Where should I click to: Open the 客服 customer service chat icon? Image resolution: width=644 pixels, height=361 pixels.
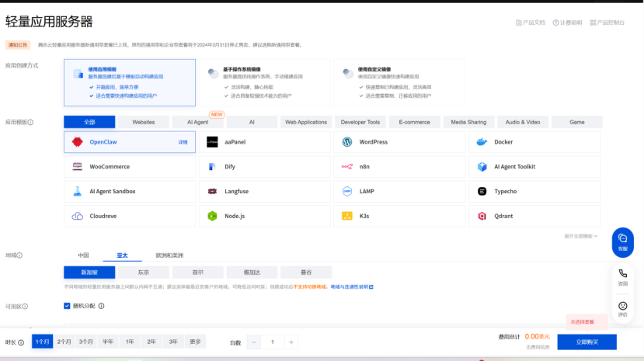click(622, 241)
